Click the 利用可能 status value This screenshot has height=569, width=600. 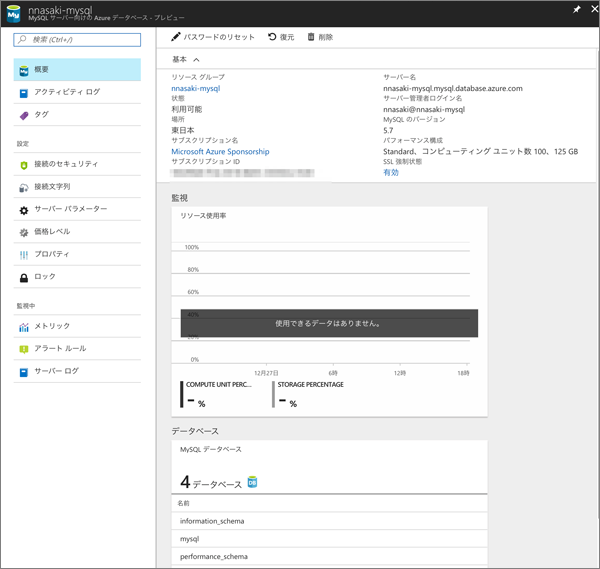point(187,109)
